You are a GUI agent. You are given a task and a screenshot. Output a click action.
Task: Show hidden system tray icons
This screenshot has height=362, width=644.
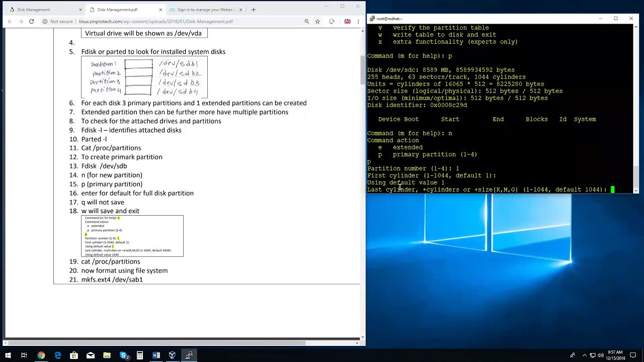coord(584,355)
